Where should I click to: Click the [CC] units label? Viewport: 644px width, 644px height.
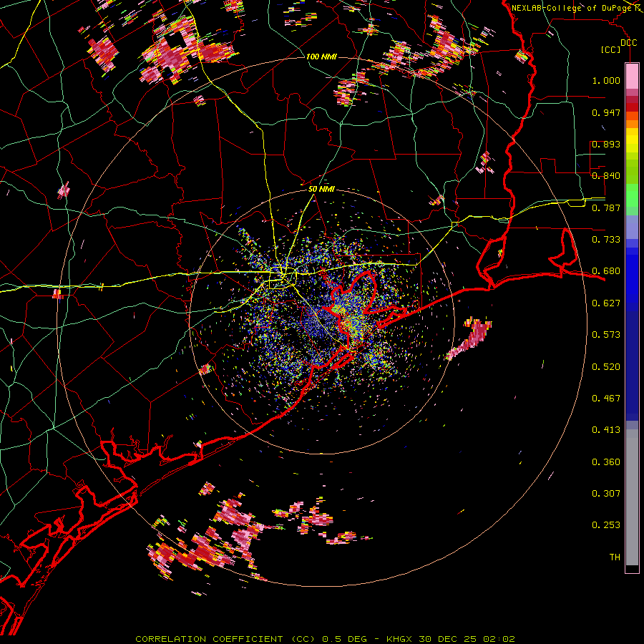611,50
